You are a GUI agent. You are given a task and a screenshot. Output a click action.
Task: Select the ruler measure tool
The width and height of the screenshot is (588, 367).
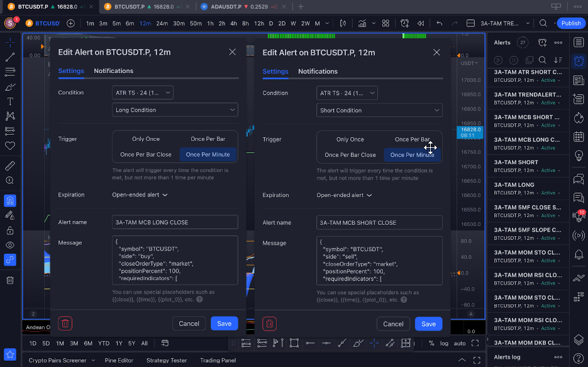(x=10, y=166)
